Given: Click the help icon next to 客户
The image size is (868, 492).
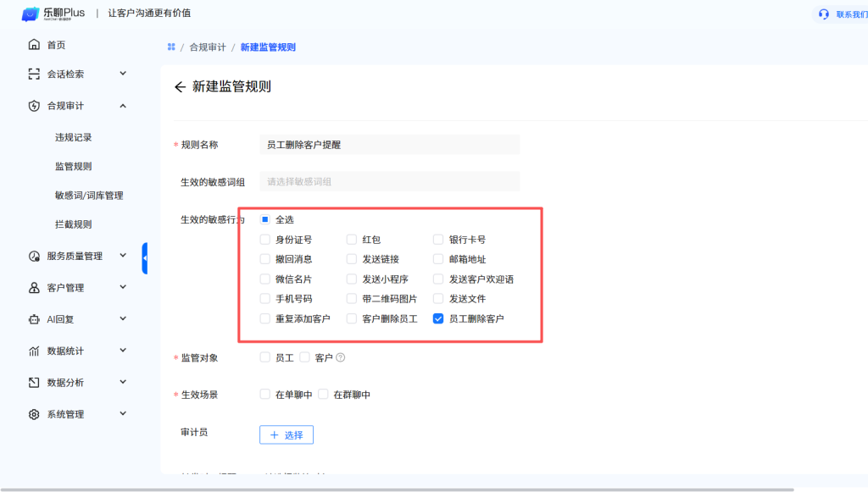Looking at the screenshot, I should tap(341, 357).
